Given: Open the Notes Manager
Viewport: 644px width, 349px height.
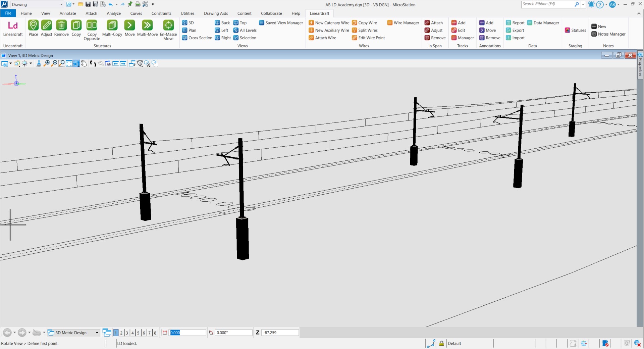Looking at the screenshot, I should tap(608, 34).
